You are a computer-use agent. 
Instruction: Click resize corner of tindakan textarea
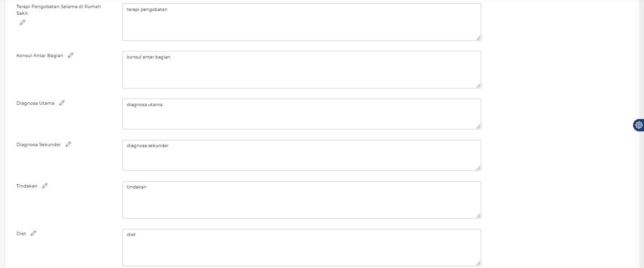pos(478,216)
